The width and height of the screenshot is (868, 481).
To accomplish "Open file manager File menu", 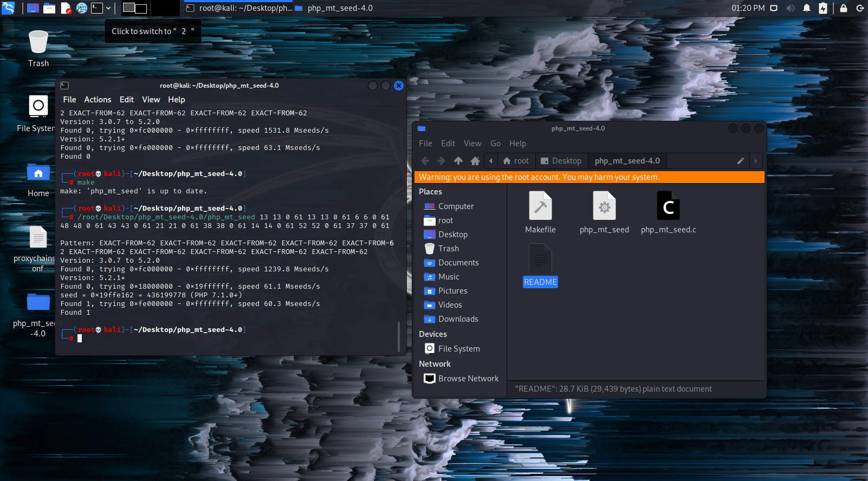I will click(x=425, y=144).
